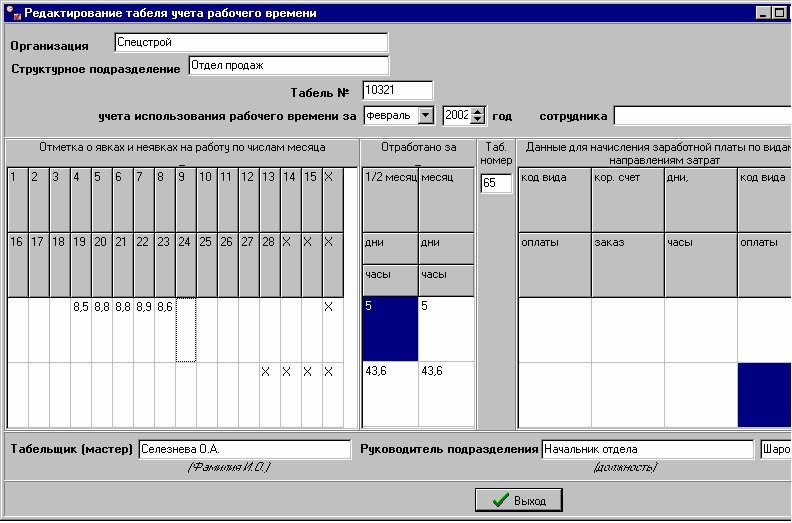792x523 pixels.
Task: Select the Структурное подразделение field Отдел продаж
Action: click(289, 65)
